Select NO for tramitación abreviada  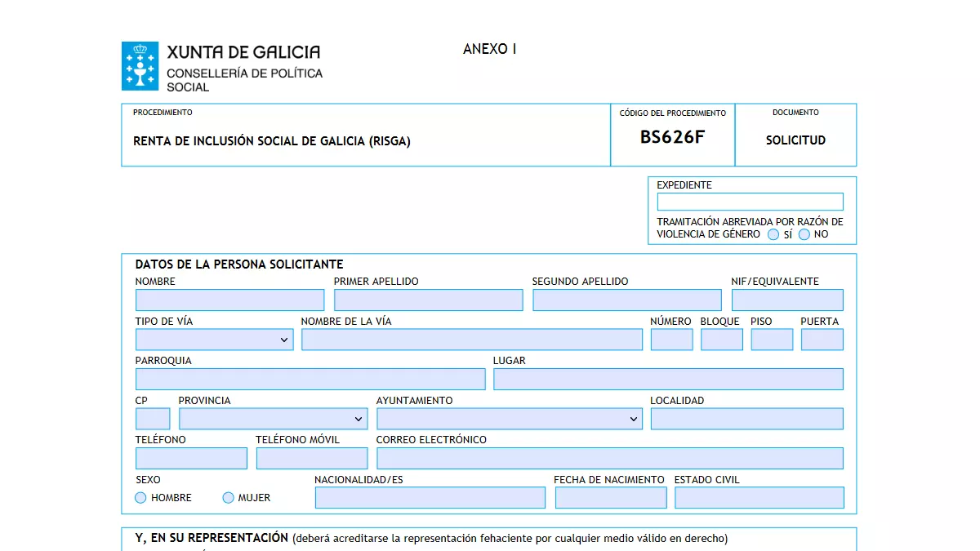[804, 234]
